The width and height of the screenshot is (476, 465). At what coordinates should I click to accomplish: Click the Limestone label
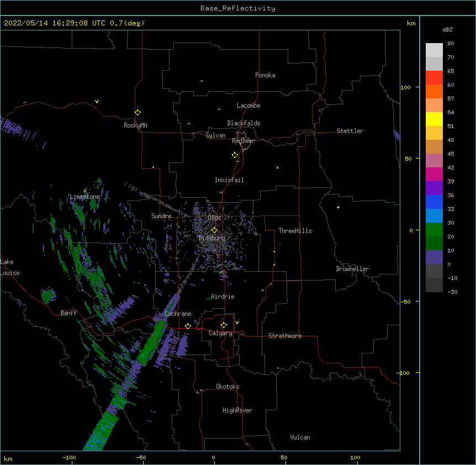(x=84, y=197)
